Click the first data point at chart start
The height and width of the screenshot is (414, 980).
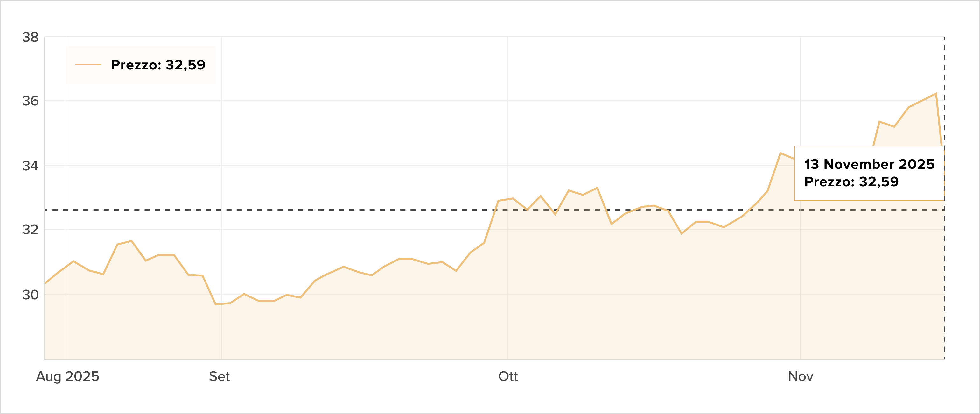coord(45,283)
